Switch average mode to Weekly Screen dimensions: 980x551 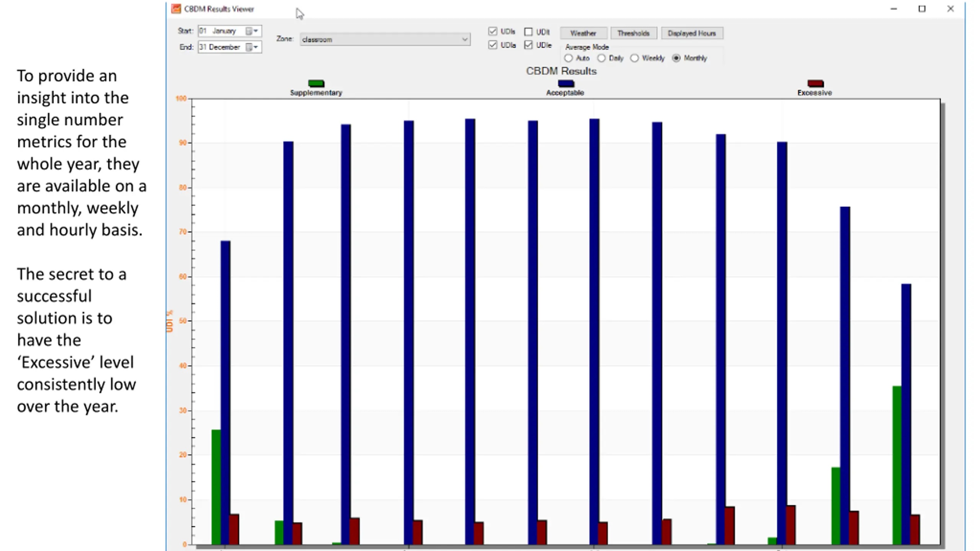click(x=634, y=58)
